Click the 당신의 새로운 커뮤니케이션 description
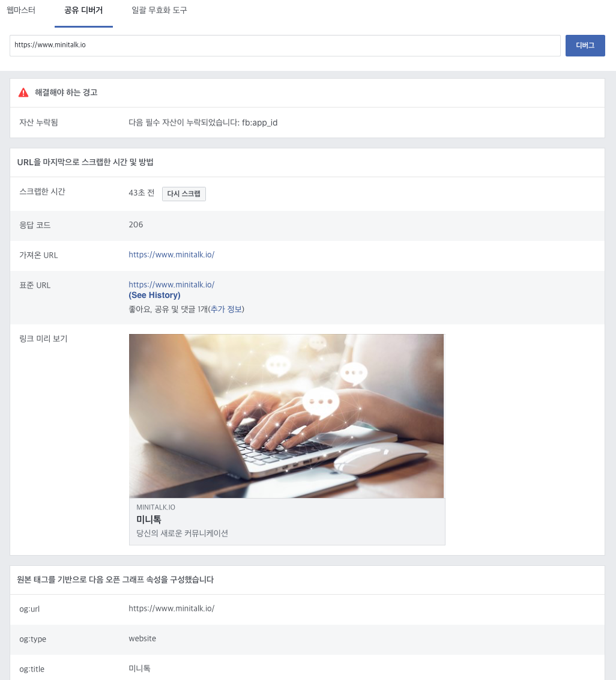This screenshot has height=680, width=616. (x=182, y=533)
